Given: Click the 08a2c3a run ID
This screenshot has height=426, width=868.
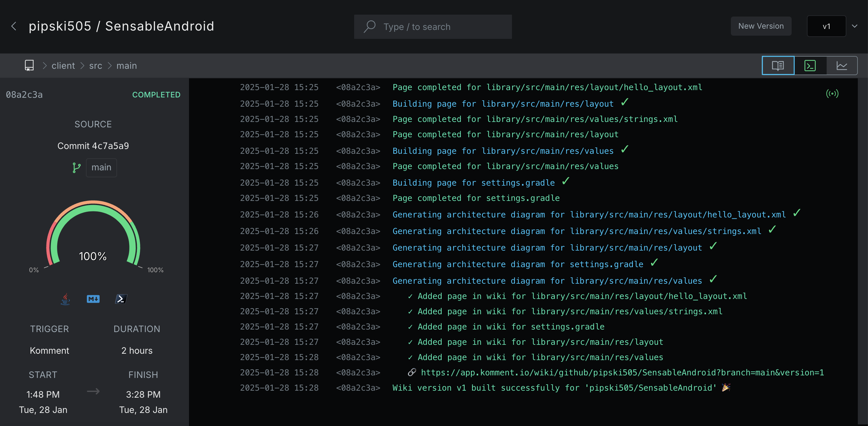Looking at the screenshot, I should coord(24,95).
